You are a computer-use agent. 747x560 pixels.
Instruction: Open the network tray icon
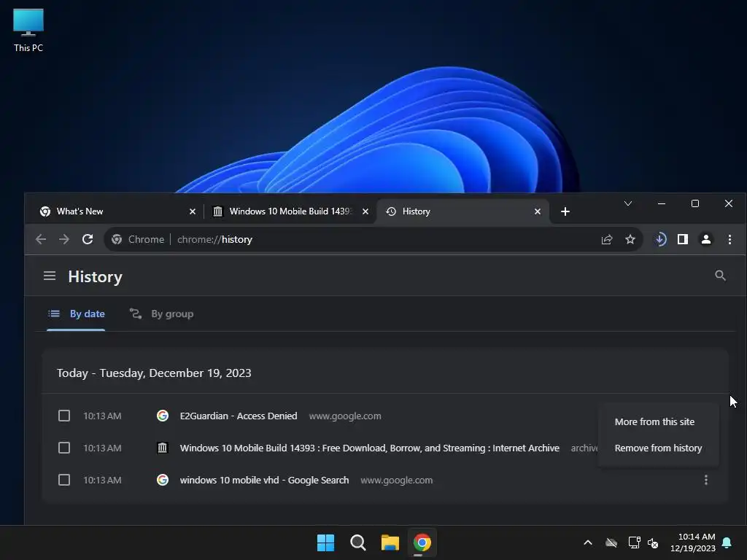(x=634, y=542)
